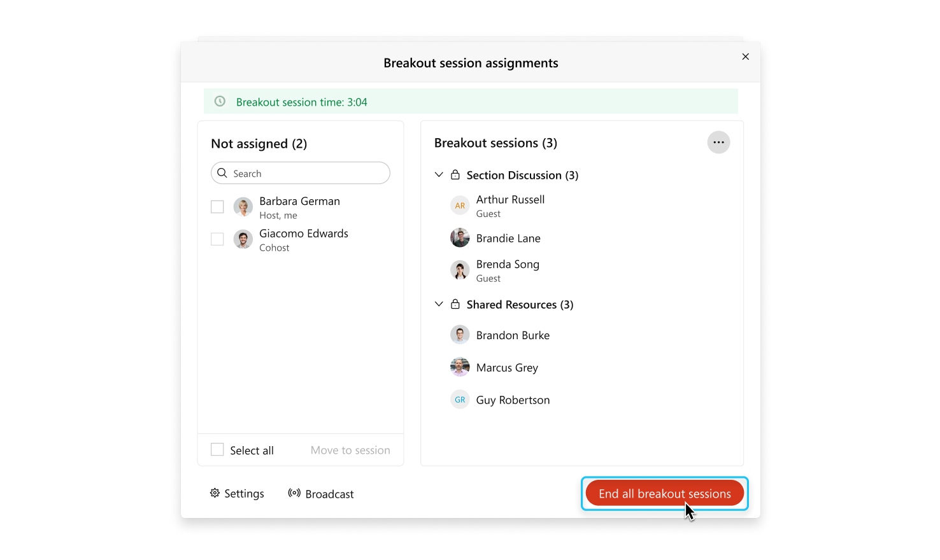Screen dimensions: 940x560
Task: Click the AR avatar for Arthur Russell
Action: (x=460, y=206)
